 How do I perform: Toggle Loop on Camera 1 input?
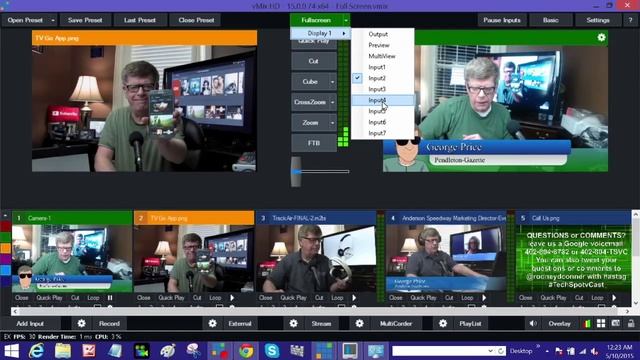(x=93, y=298)
